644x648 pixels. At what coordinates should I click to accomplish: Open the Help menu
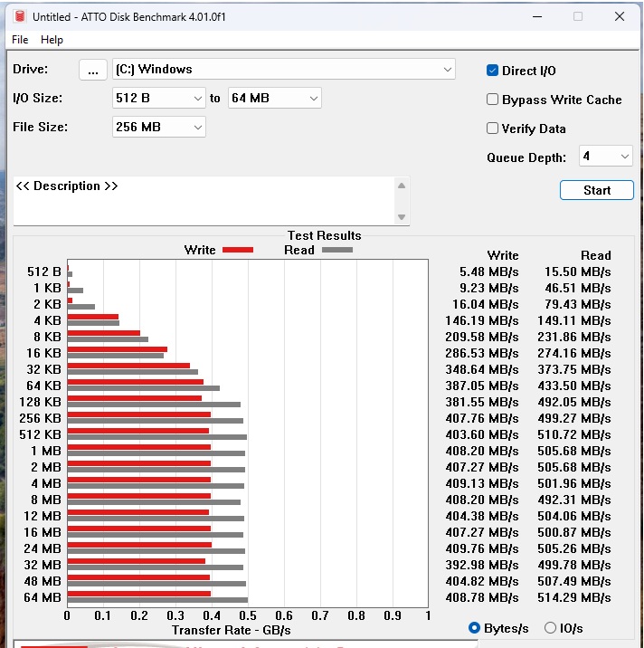52,40
